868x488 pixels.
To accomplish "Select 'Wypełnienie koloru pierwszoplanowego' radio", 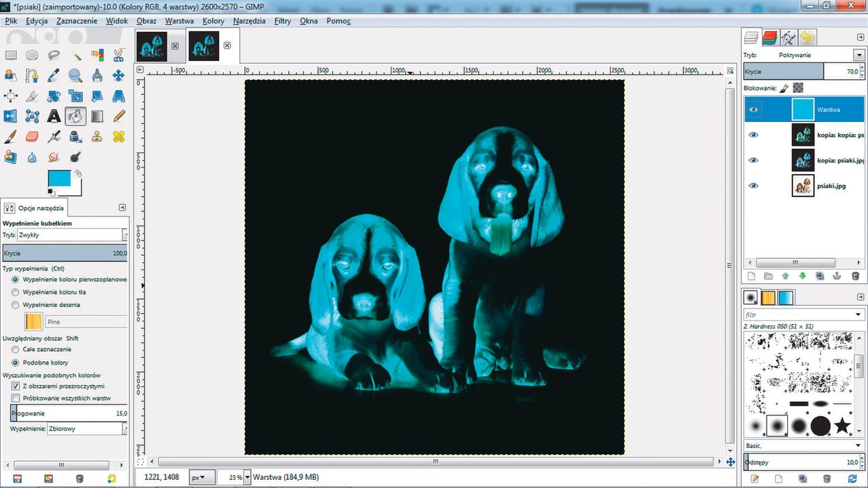I will pos(15,279).
